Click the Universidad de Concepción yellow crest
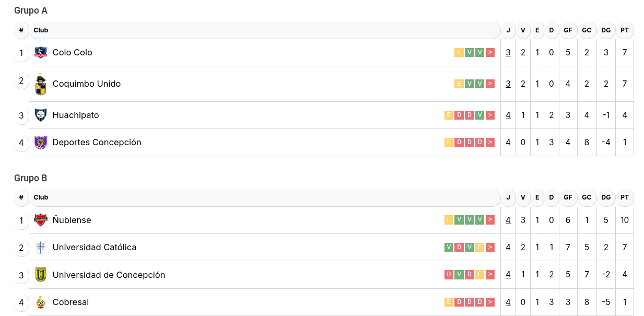The height and width of the screenshot is (316, 644). tap(41, 275)
